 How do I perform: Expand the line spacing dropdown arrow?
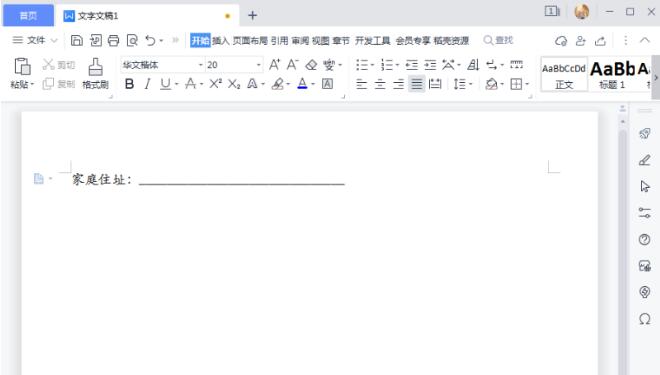tap(471, 84)
